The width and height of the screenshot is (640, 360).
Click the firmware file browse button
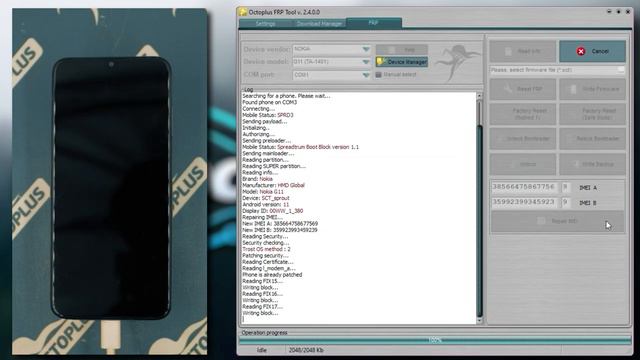(x=621, y=70)
